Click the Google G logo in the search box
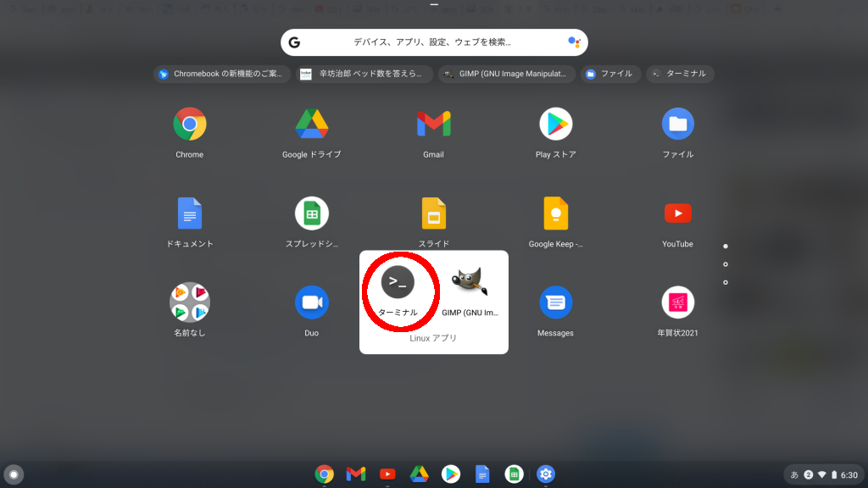The height and width of the screenshot is (488, 868). (x=294, y=42)
